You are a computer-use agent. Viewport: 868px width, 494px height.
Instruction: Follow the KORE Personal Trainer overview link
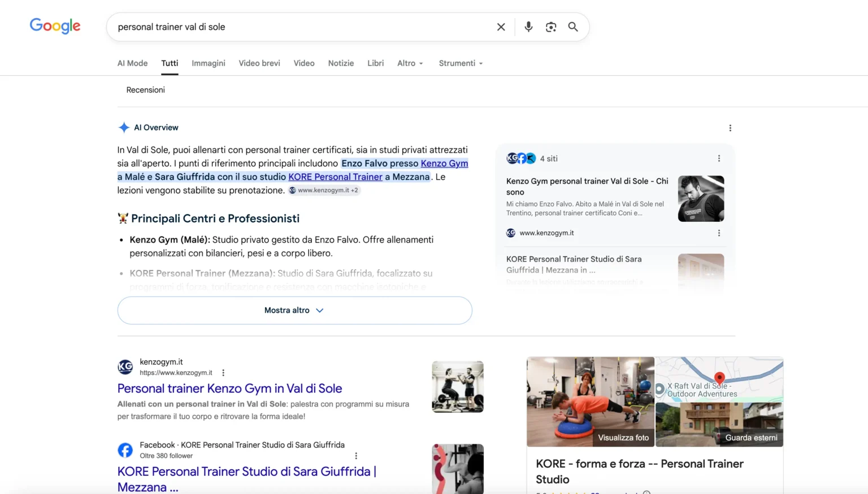(335, 177)
